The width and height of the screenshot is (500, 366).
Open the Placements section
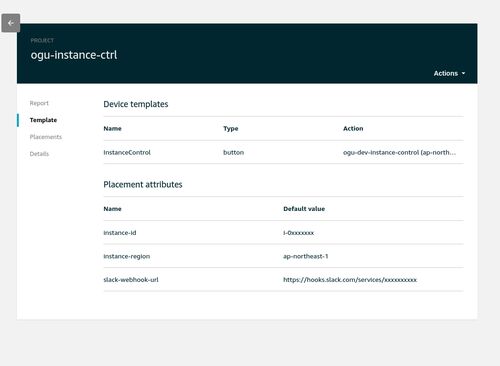46,137
